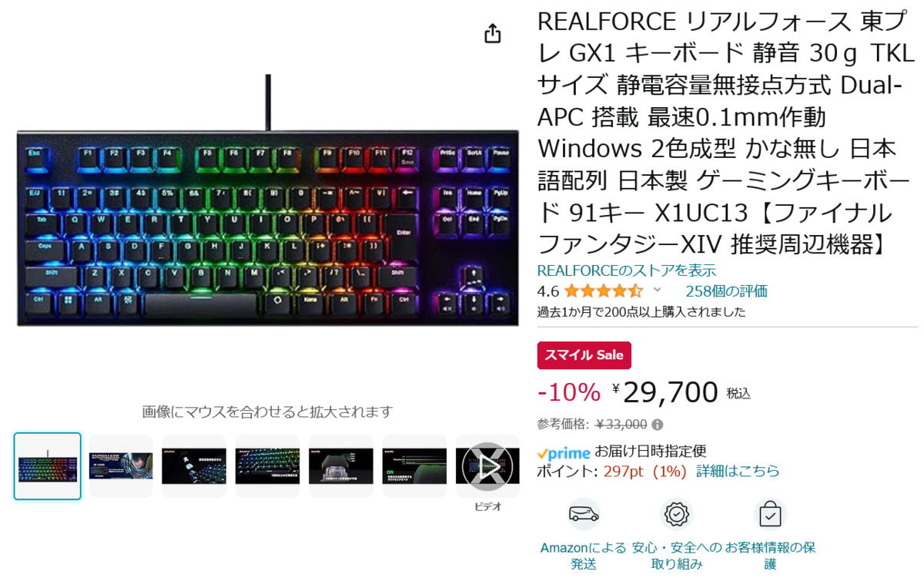Image resolution: width=924 pixels, height=578 pixels.
Task: Select the third thumbnail showing key switch
Action: point(194,466)
